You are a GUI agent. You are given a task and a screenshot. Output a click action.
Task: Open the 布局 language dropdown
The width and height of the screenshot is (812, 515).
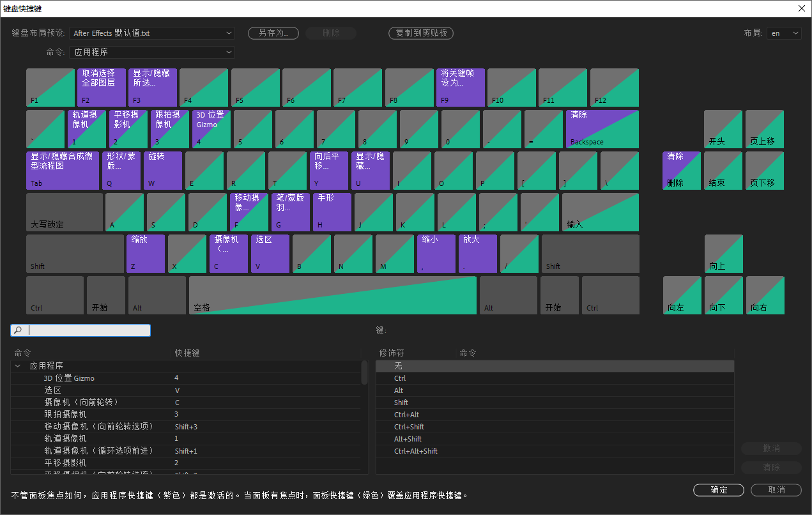(784, 33)
